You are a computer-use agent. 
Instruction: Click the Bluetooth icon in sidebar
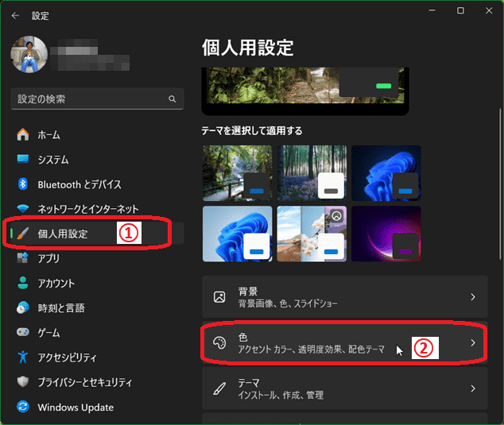(x=23, y=184)
